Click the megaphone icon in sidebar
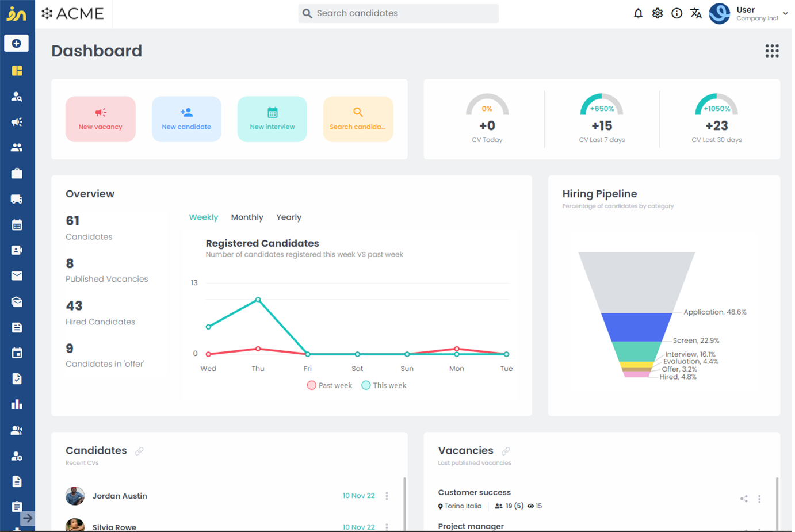The width and height of the screenshot is (795, 532). pyautogui.click(x=17, y=122)
